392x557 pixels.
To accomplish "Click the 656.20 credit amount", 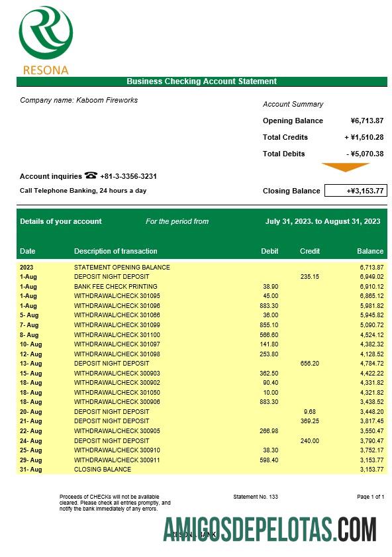I will click(x=310, y=364).
